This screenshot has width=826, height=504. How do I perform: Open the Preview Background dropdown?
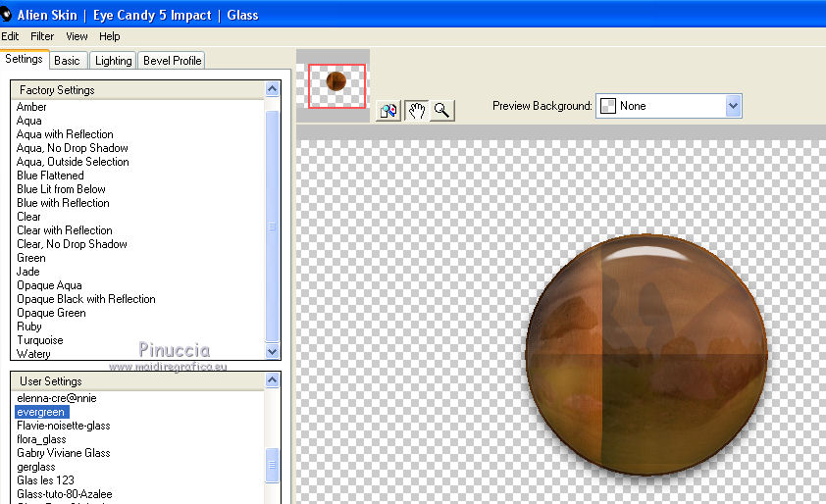(x=668, y=106)
